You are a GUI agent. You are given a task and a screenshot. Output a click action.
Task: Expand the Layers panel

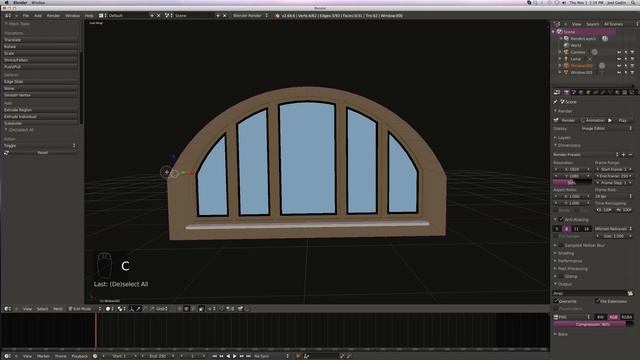pyautogui.click(x=563, y=138)
